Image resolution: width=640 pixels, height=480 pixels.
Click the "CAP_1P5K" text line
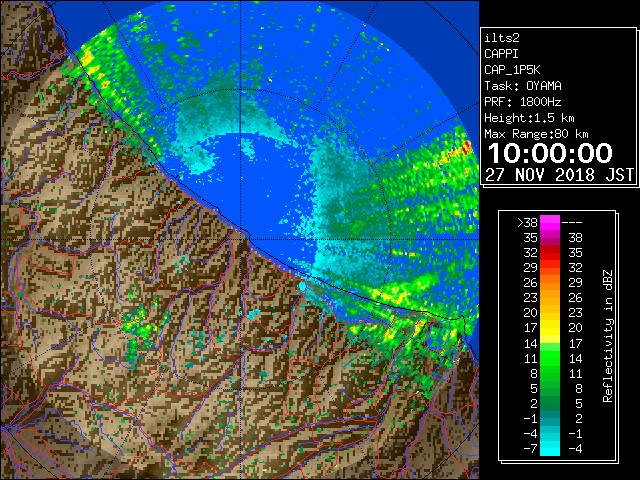(x=512, y=70)
